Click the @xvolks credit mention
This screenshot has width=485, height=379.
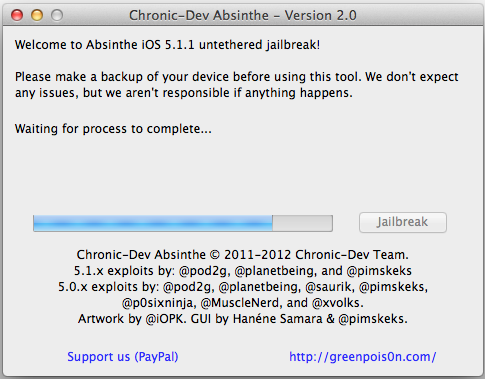coord(337,303)
